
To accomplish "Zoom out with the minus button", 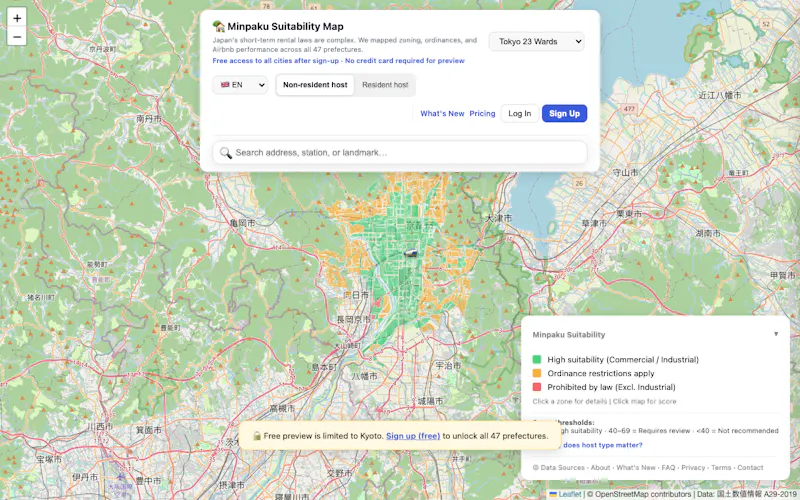I will tap(17, 37).
